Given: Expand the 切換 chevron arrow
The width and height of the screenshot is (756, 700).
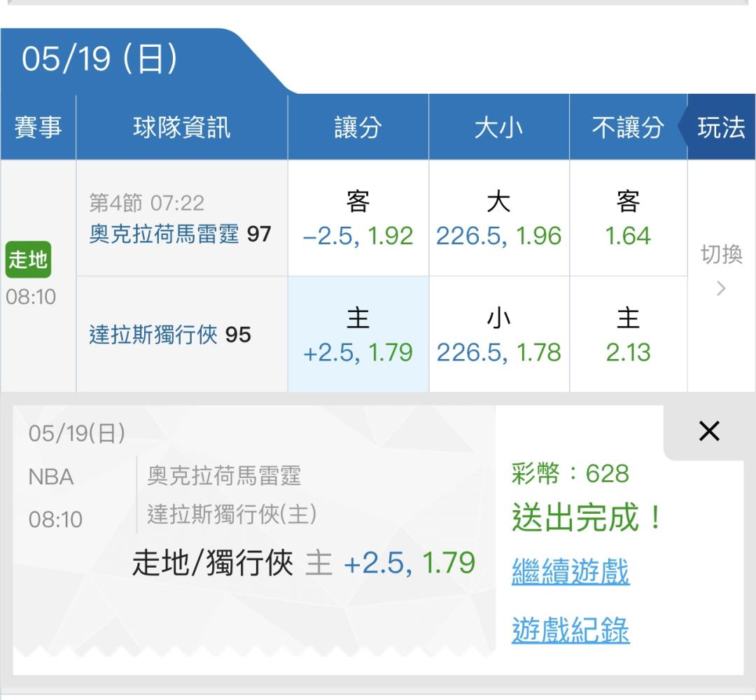Looking at the screenshot, I should (722, 288).
